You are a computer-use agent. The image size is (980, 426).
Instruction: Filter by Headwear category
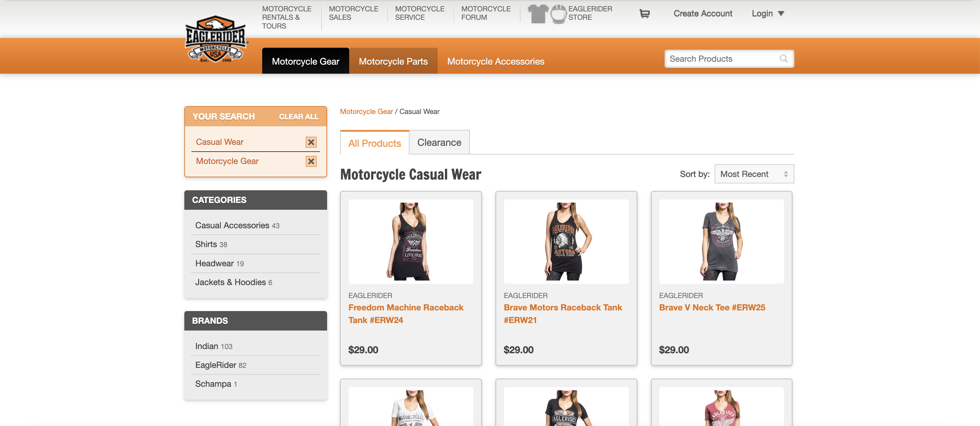click(219, 263)
